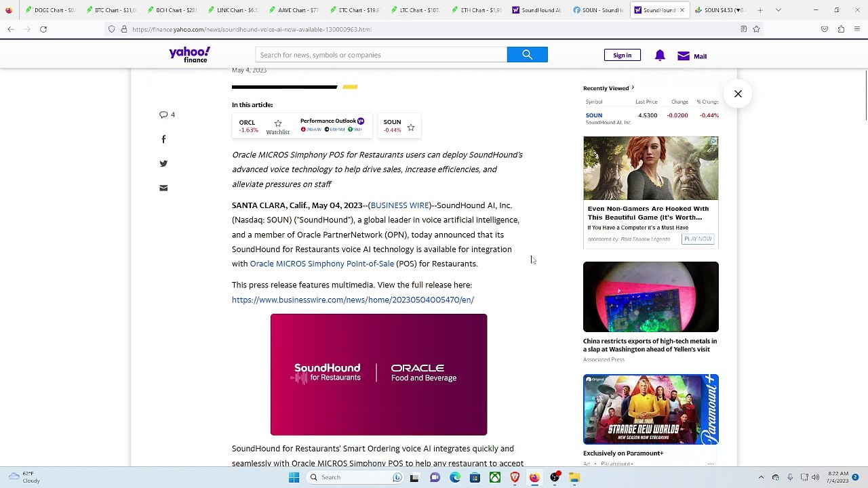Focus the Yahoo Finance search box

[x=381, y=55]
